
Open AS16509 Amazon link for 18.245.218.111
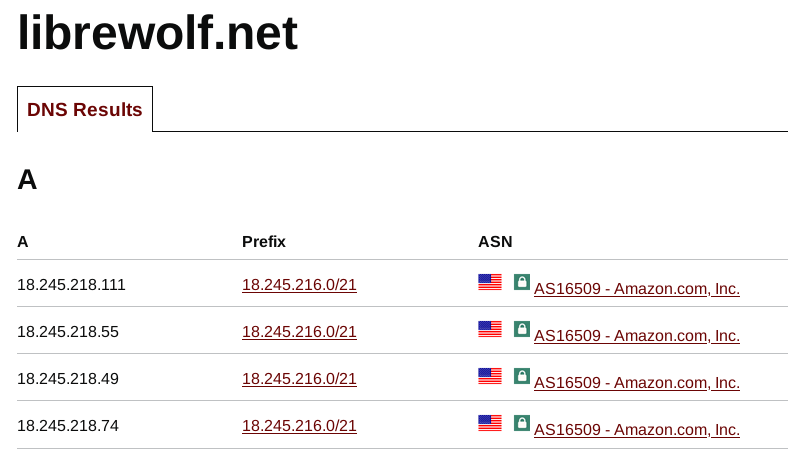637,289
